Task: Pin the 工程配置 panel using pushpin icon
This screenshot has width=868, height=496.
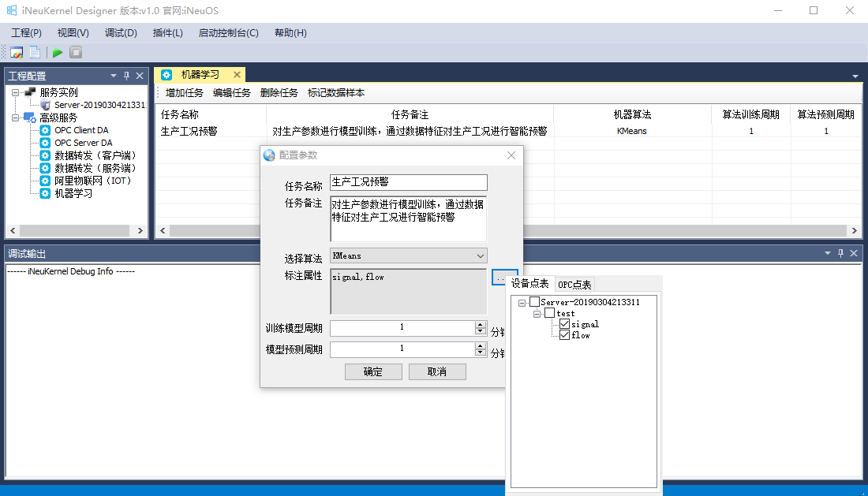Action: (x=126, y=76)
